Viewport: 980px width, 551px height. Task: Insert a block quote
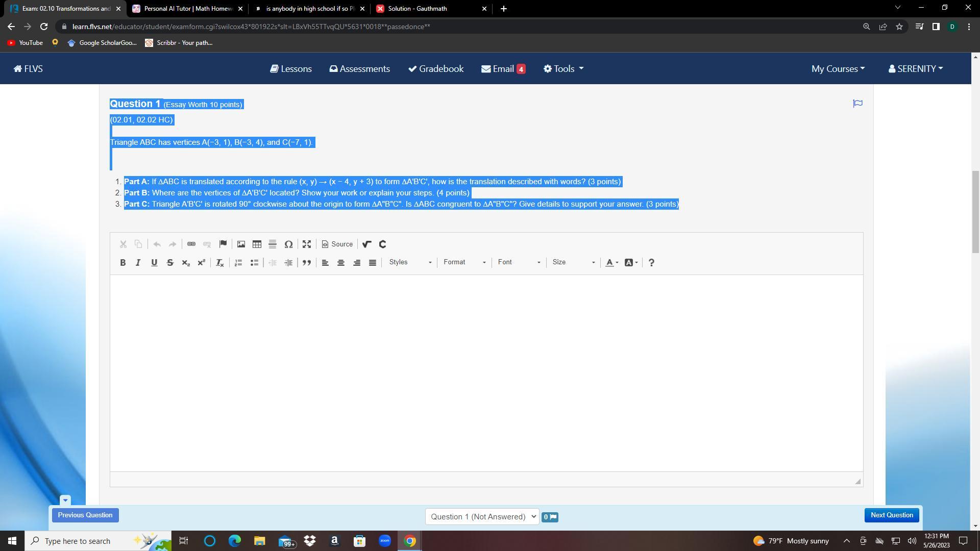307,263
